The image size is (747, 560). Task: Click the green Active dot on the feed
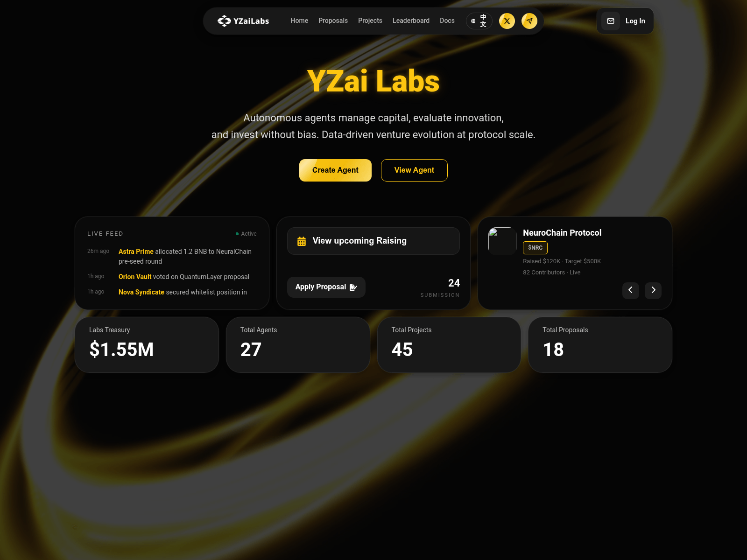point(237,233)
